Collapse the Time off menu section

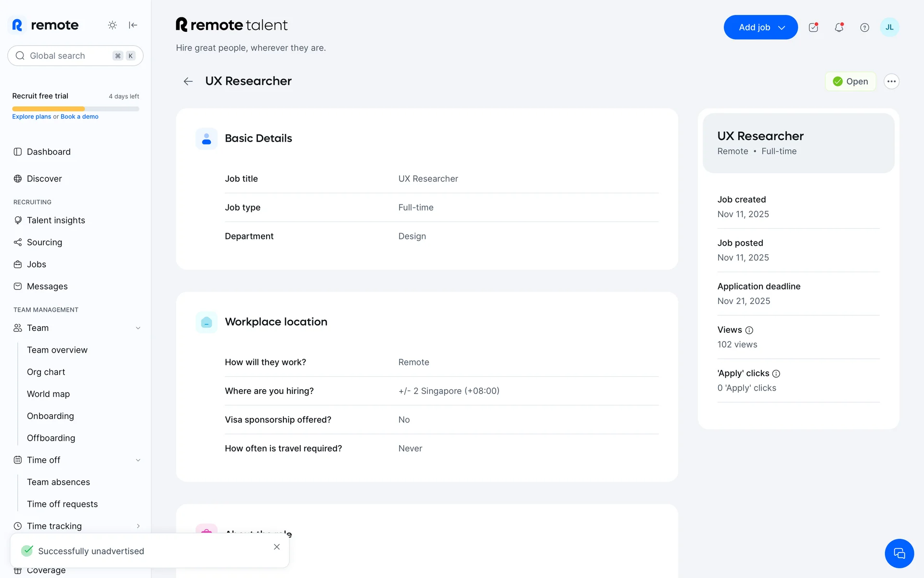138,460
